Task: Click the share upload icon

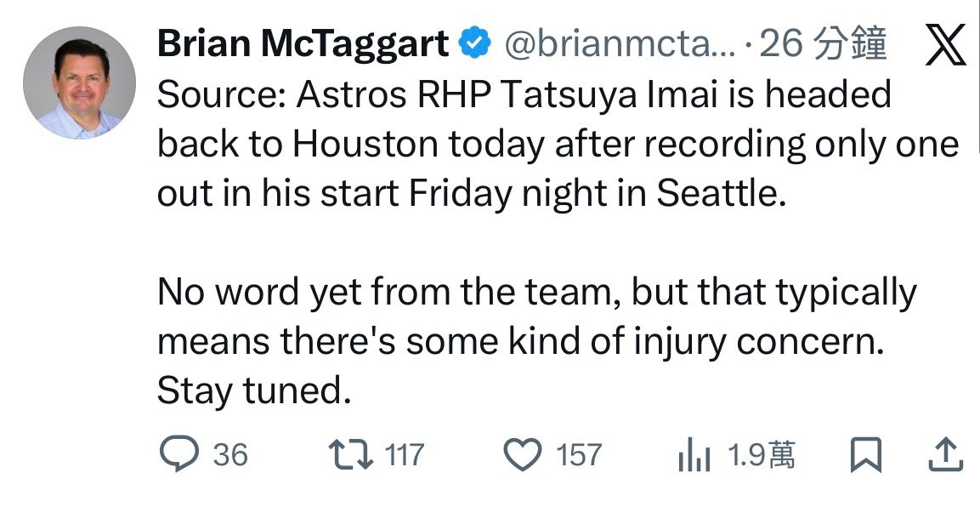Action: pyautogui.click(x=944, y=457)
